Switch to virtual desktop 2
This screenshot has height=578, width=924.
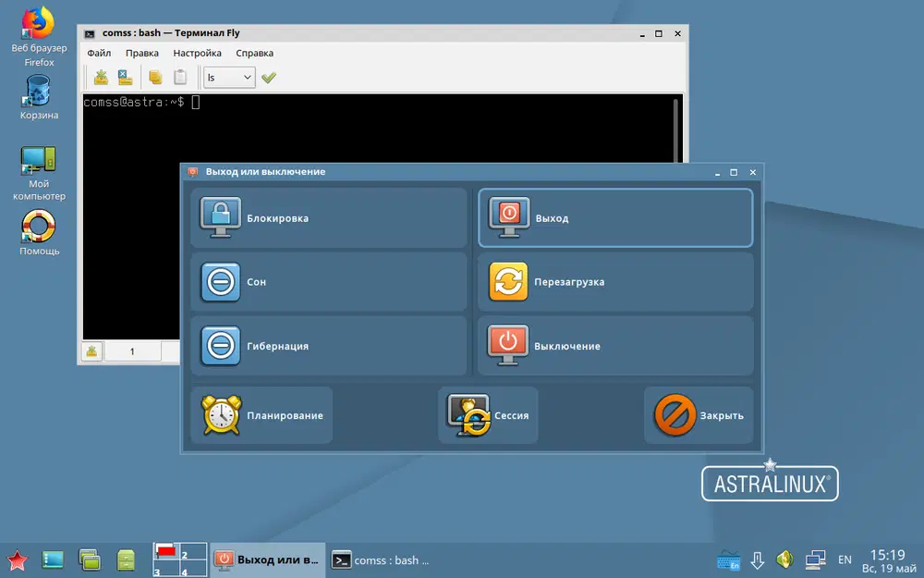(193, 551)
